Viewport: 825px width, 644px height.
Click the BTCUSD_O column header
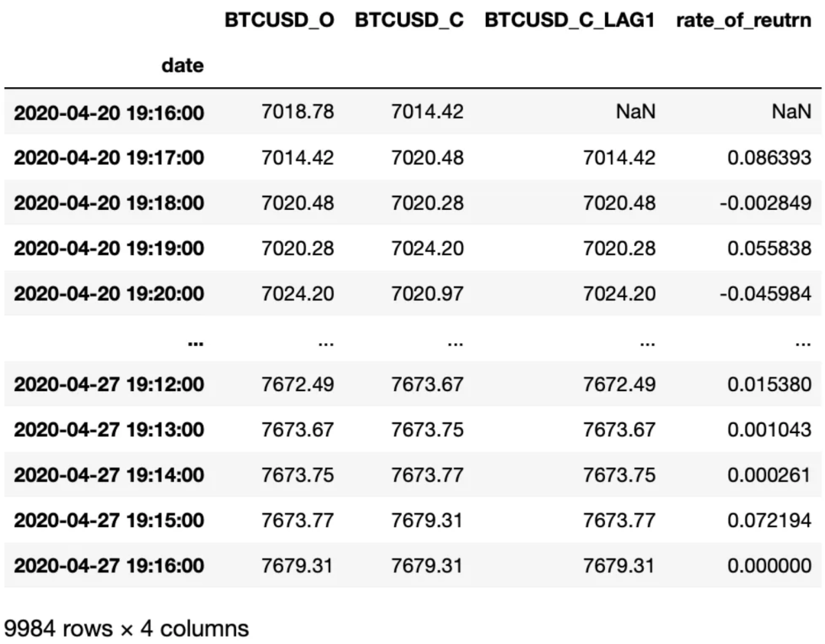point(280,21)
